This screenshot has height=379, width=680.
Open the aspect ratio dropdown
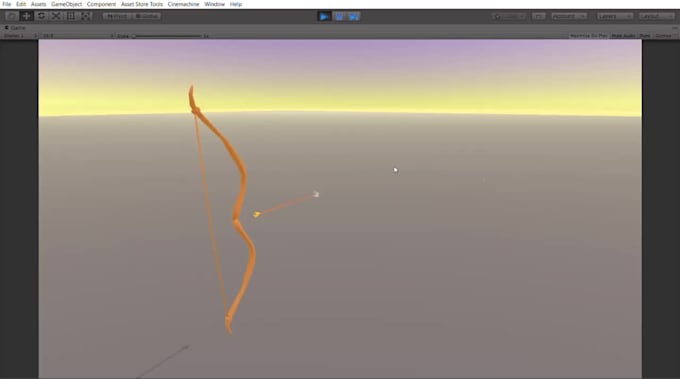(x=77, y=36)
